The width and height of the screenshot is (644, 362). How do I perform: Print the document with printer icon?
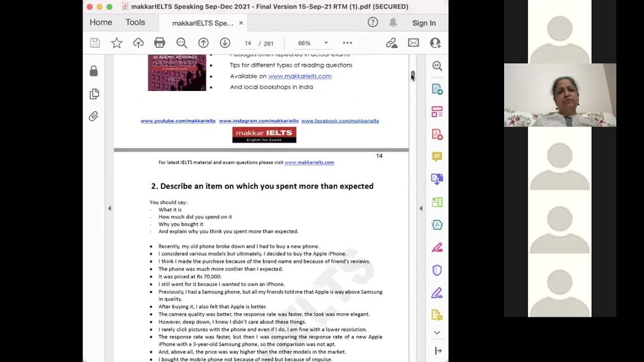coord(159,43)
